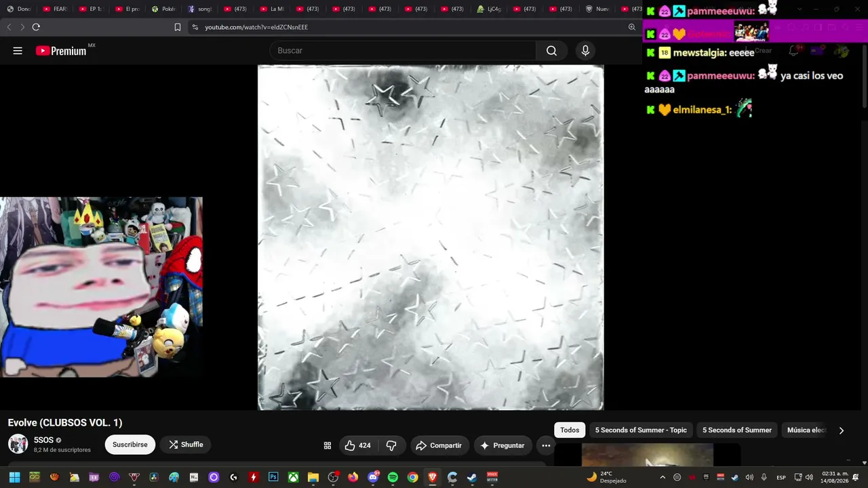868x488 pixels.
Task: Open the 'Dono' browser tab
Action: click(19, 9)
